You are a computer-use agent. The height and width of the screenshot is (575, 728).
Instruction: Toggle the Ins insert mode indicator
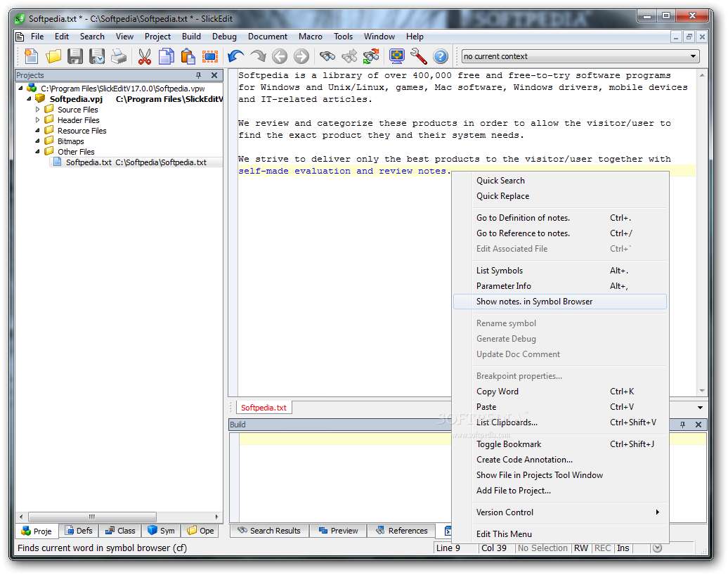point(623,548)
